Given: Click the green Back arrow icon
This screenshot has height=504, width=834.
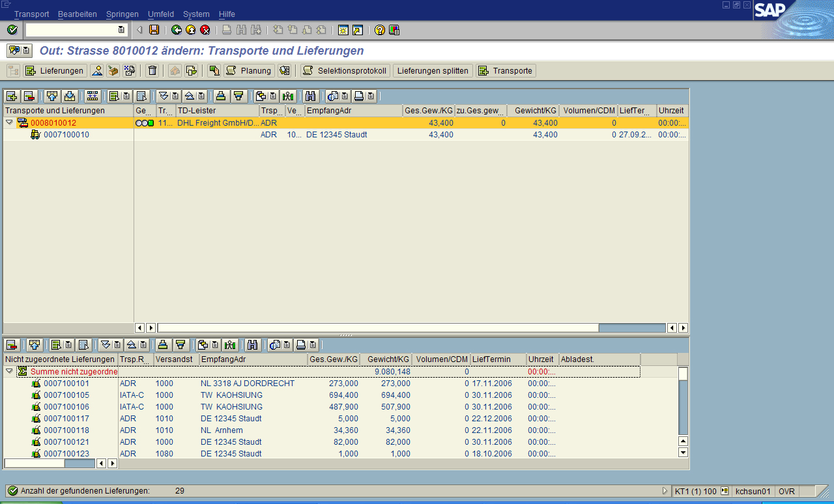Looking at the screenshot, I should 176,30.
